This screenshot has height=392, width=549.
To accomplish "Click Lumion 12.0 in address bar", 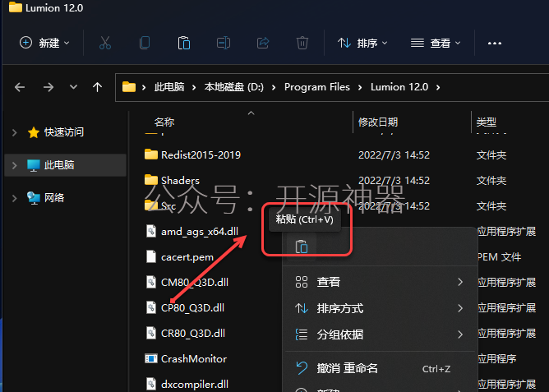I will click(399, 87).
